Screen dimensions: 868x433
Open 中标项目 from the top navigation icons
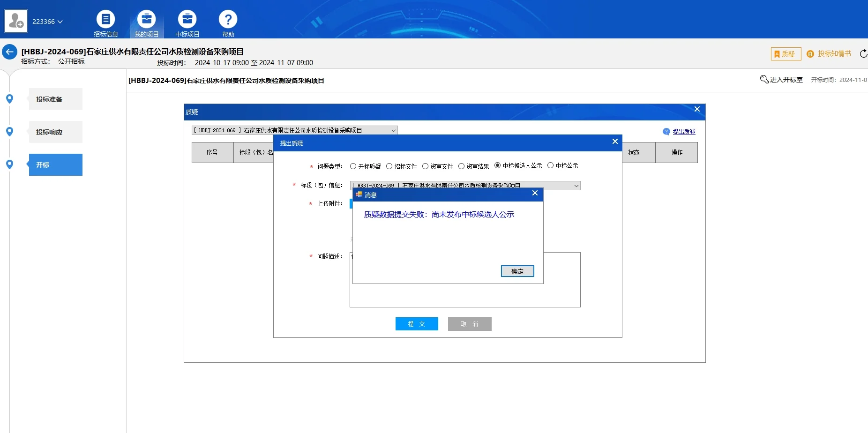pyautogui.click(x=187, y=21)
